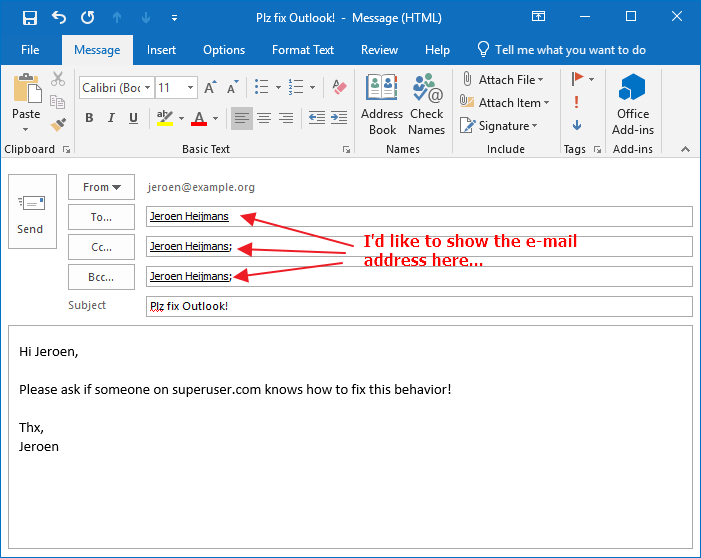
Task: Copy selection with the copy icon
Action: [58, 102]
